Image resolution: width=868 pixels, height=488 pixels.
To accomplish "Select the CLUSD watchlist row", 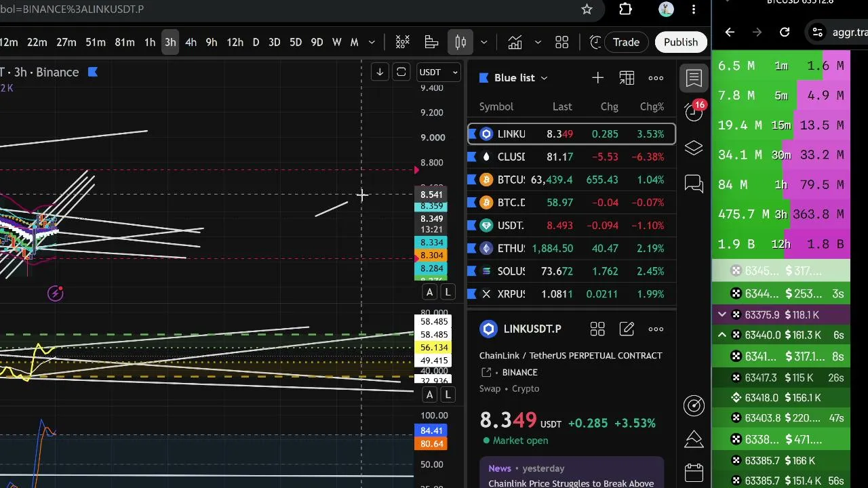I will 572,157.
